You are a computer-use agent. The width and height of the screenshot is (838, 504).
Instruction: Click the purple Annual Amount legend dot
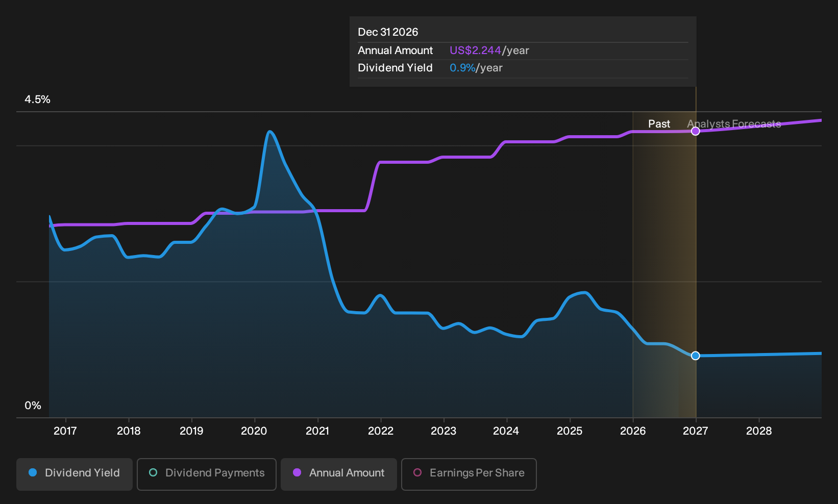(x=297, y=472)
